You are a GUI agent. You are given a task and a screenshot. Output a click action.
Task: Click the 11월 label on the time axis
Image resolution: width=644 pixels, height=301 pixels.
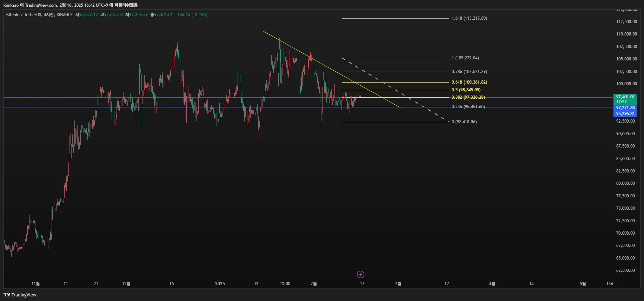point(35,284)
